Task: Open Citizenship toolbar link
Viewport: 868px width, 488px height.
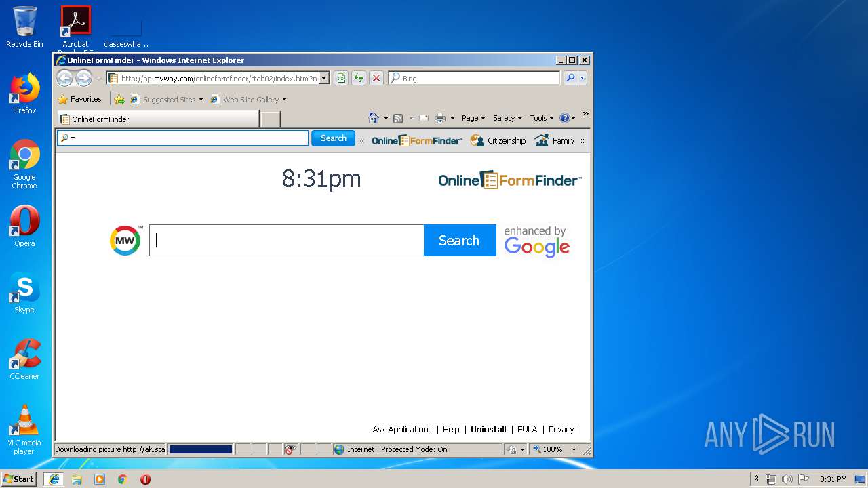Action: pyautogui.click(x=498, y=141)
